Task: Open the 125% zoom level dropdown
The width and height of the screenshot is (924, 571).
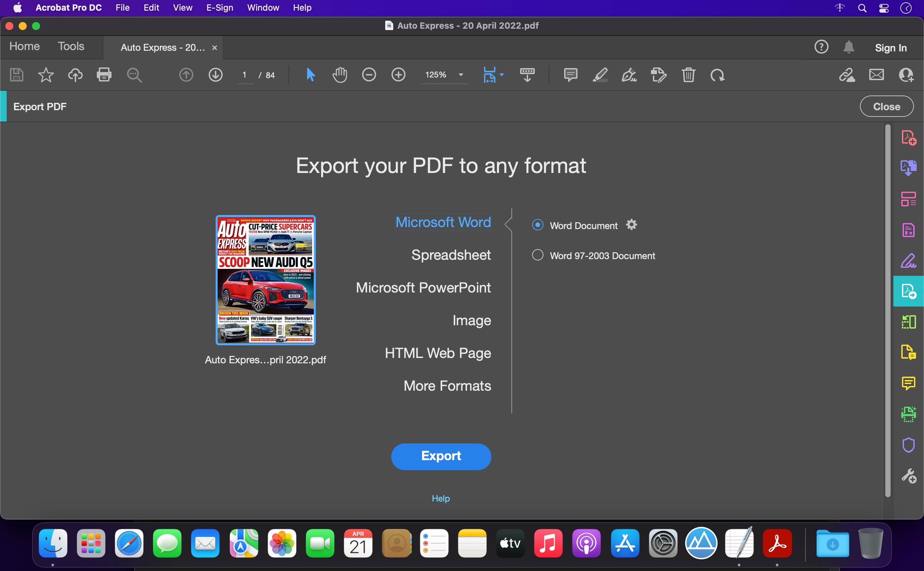Action: 461,75
